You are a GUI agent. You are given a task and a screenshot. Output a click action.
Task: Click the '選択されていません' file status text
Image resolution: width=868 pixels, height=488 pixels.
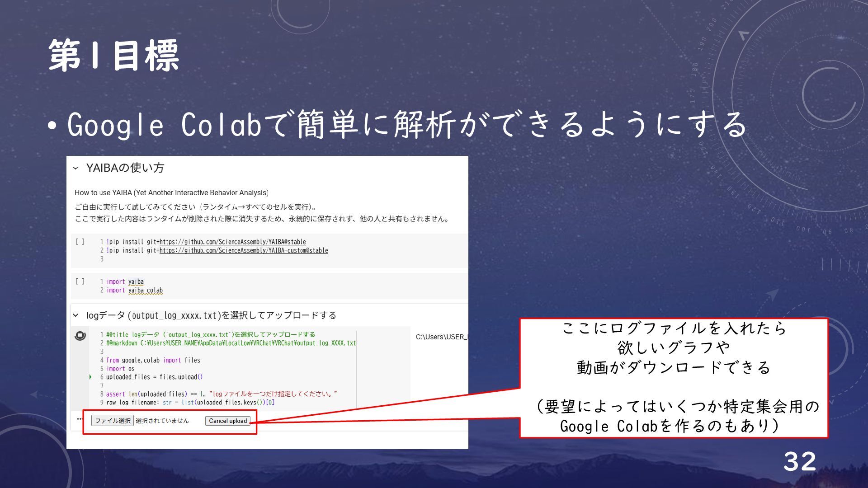point(162,421)
